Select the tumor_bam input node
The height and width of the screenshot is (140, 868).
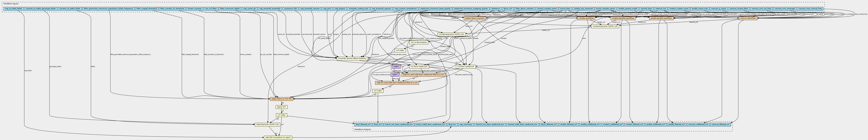pyautogui.click(x=565, y=8)
